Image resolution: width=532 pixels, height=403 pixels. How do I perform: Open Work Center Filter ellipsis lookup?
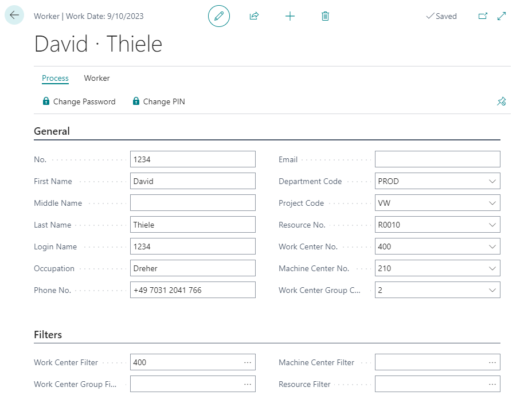[x=248, y=362]
